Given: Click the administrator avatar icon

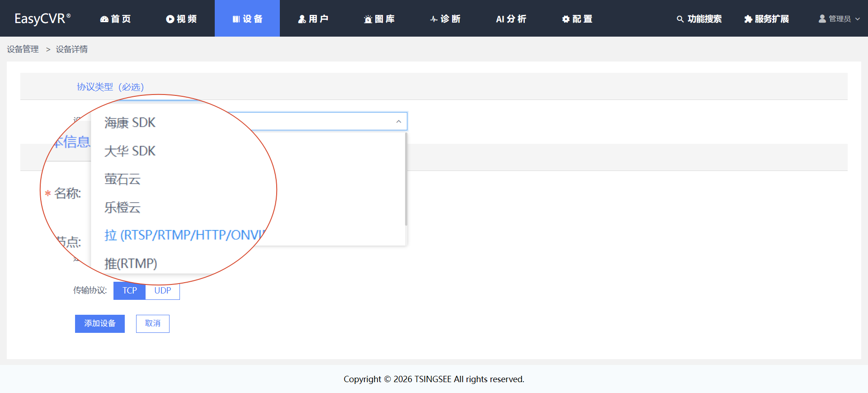Looking at the screenshot, I should [x=822, y=19].
